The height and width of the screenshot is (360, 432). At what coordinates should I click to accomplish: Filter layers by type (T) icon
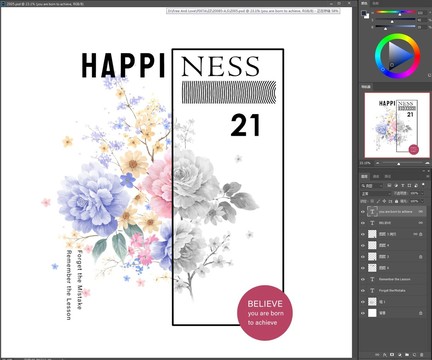click(x=403, y=186)
